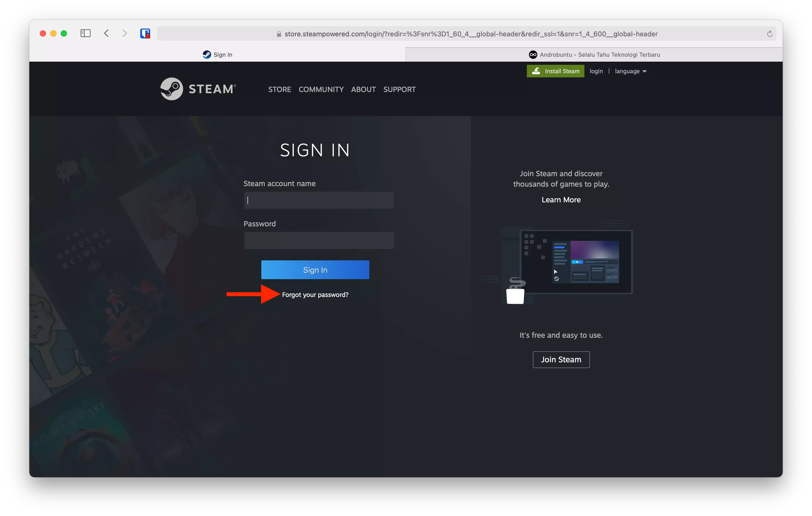Image resolution: width=812 pixels, height=516 pixels.
Task: Reload the page using the refresh icon
Action: 770,33
